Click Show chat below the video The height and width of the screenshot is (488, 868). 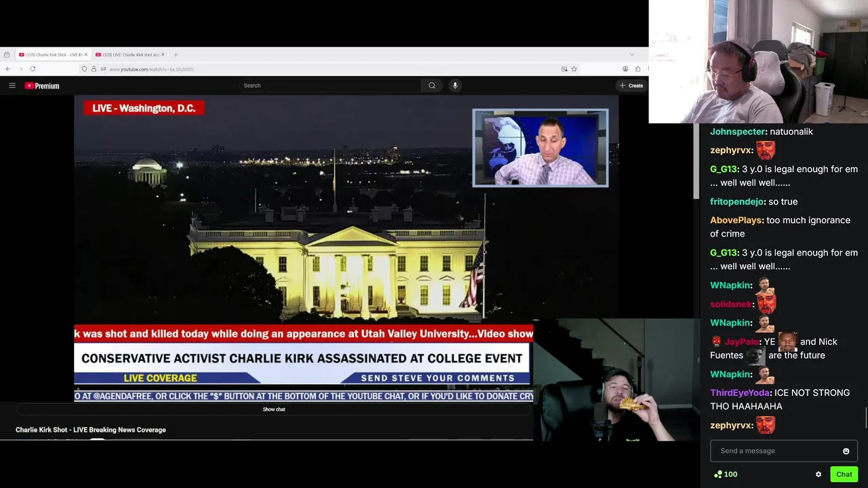pyautogui.click(x=274, y=409)
